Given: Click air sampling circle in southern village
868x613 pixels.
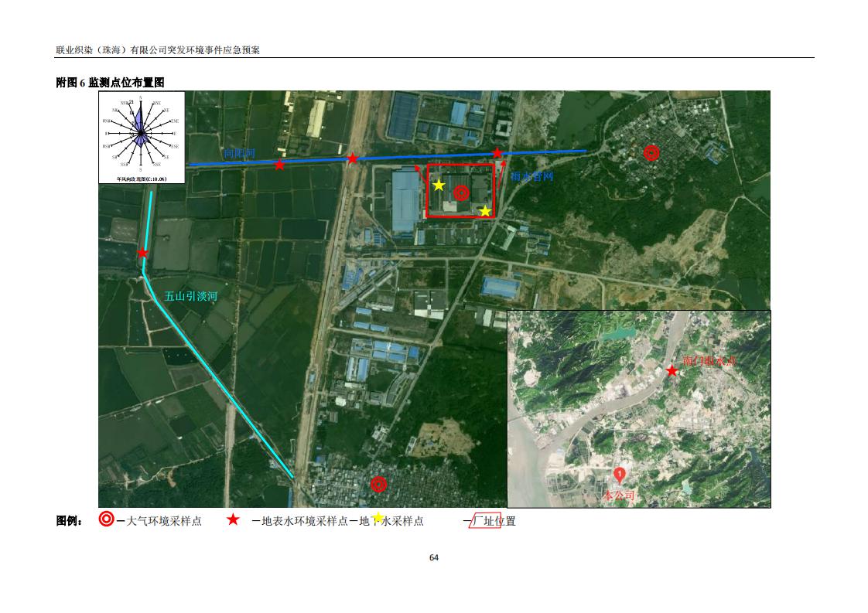Looking at the screenshot, I should click(378, 485).
